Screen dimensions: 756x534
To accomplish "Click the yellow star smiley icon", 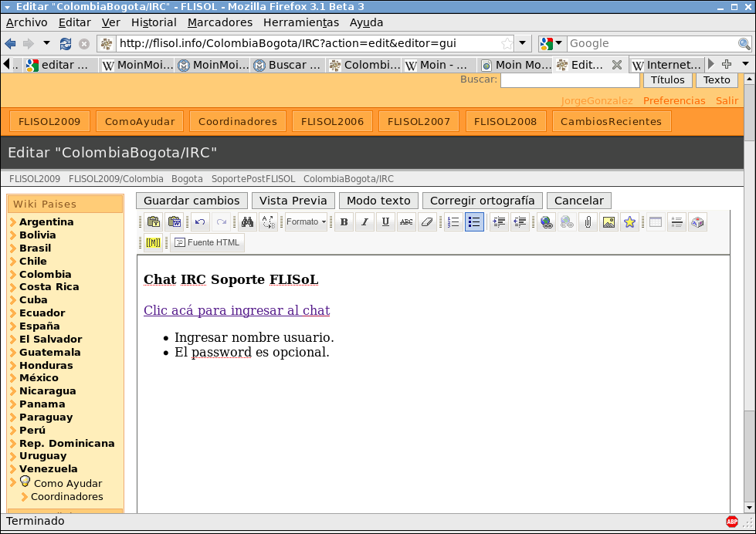I will coord(629,222).
